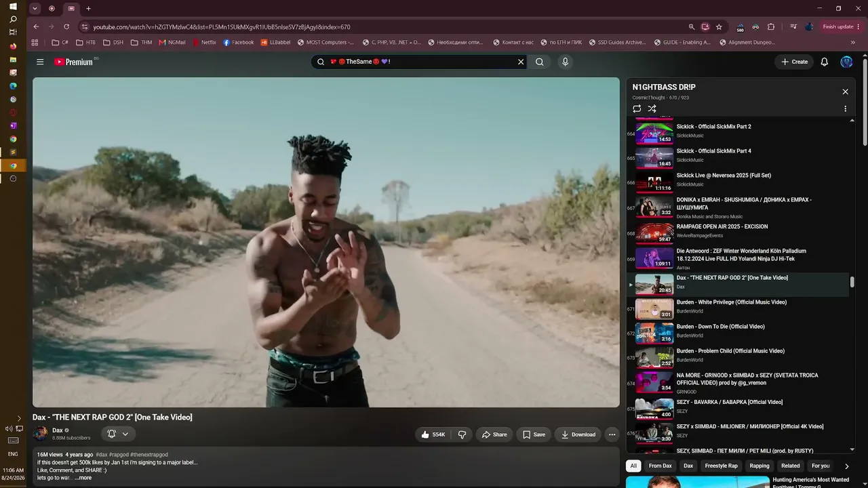Viewport: 868px width, 488px height.
Task: Play Die Antwoord ZEF Winter Wonderland video
Action: (x=738, y=258)
